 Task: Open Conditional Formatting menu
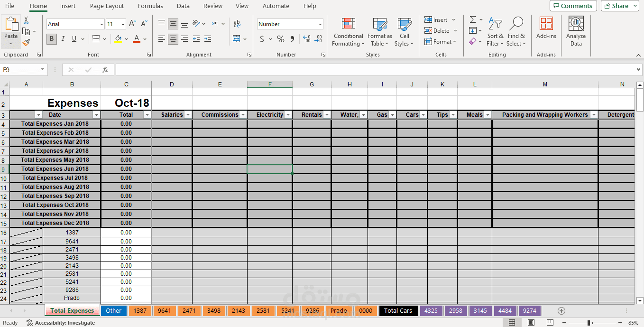coord(348,32)
